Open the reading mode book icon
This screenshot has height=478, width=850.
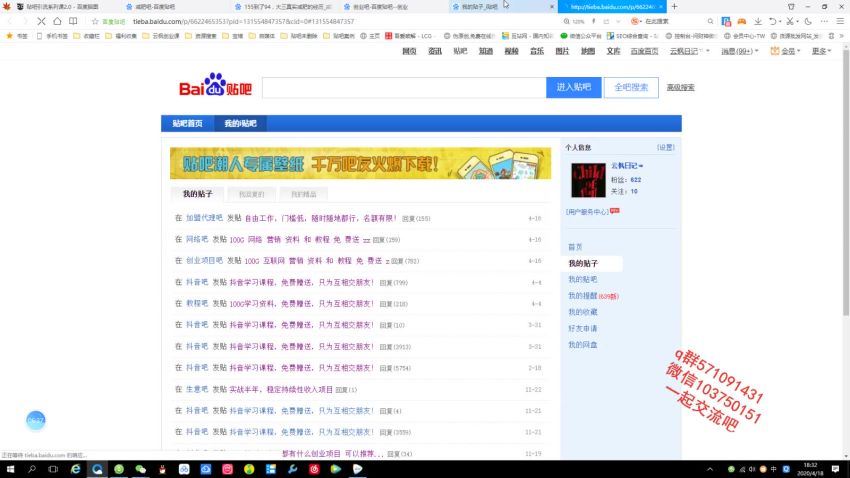pos(73,21)
